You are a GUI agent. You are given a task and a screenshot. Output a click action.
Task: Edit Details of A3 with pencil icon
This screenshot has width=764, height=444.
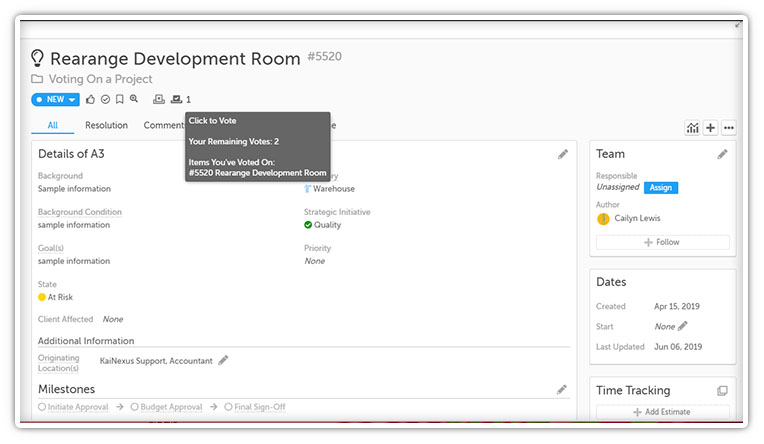tap(563, 154)
